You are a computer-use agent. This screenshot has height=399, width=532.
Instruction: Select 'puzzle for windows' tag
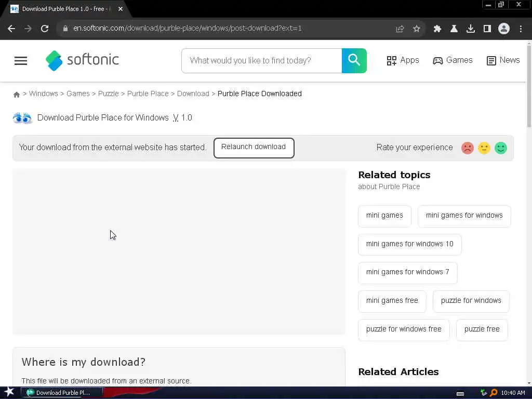[x=471, y=301]
